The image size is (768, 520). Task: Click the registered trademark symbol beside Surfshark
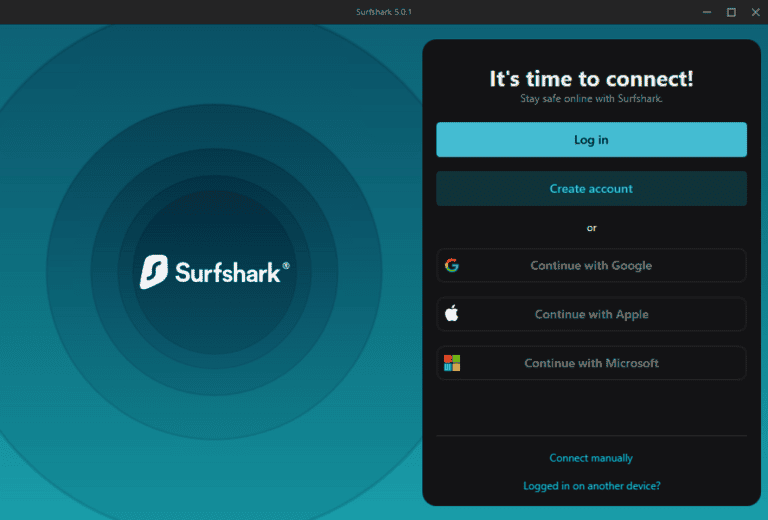coord(286,266)
